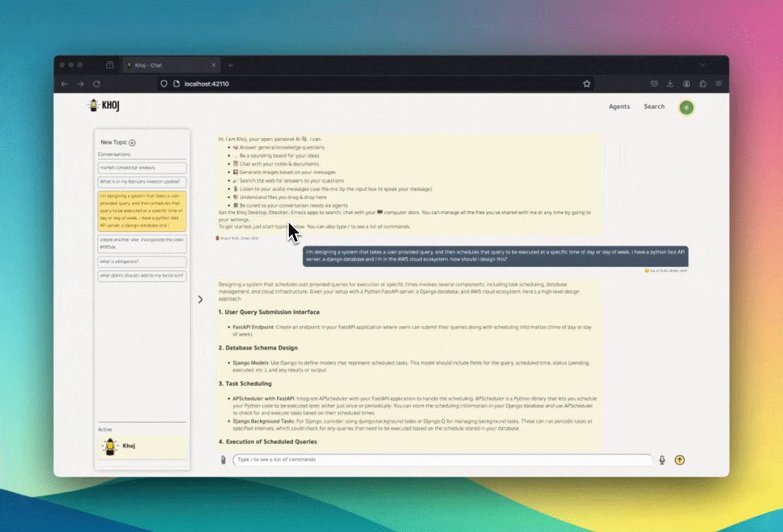Focus the chat message input field

point(442,460)
